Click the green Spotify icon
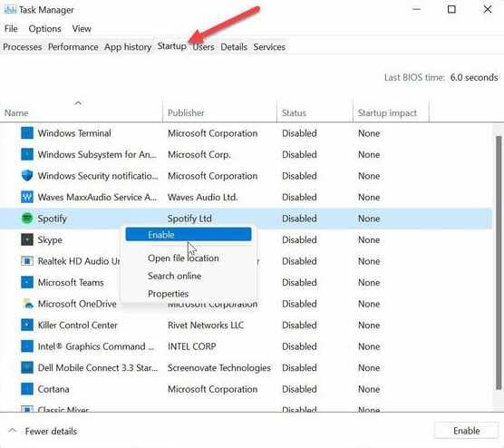Viewport: 504px width, 448px height. click(27, 219)
